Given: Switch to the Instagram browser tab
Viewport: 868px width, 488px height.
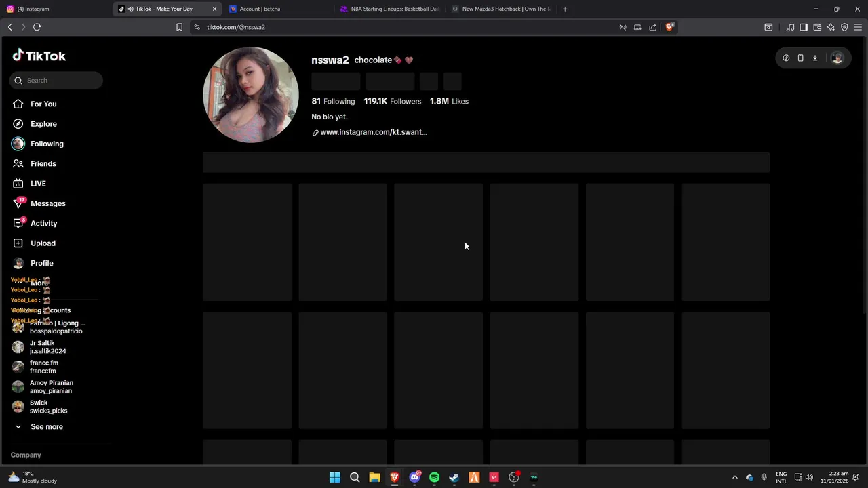Looking at the screenshot, I should click(x=54, y=9).
